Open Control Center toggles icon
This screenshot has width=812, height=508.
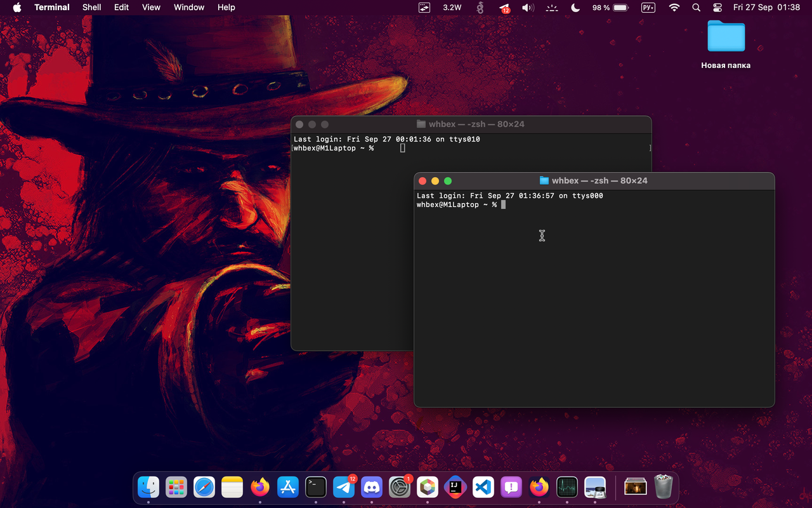coord(717,8)
